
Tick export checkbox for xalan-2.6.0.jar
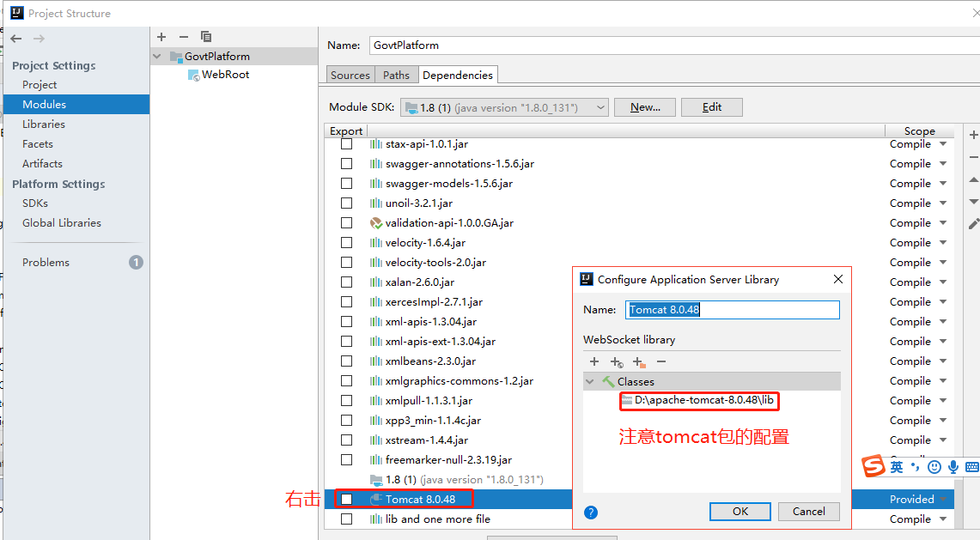346,282
